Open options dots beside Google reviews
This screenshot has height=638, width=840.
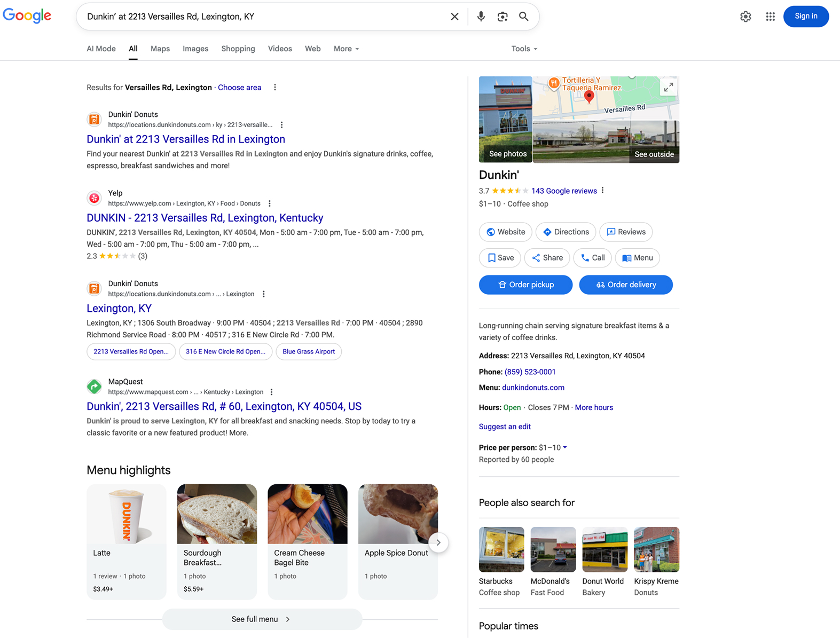coord(603,191)
